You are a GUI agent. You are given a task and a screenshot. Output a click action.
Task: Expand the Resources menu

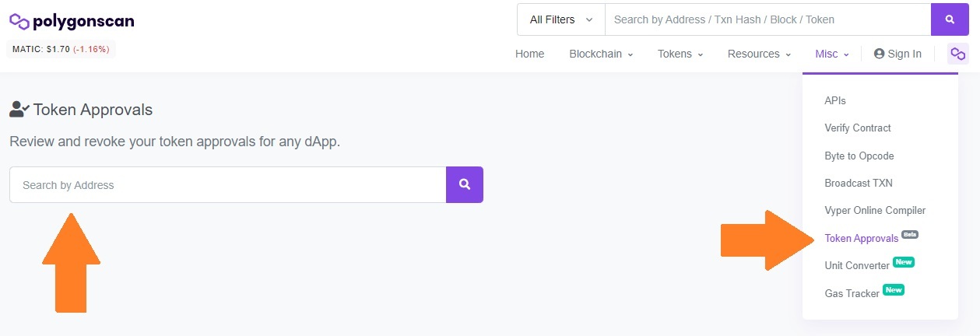click(759, 54)
